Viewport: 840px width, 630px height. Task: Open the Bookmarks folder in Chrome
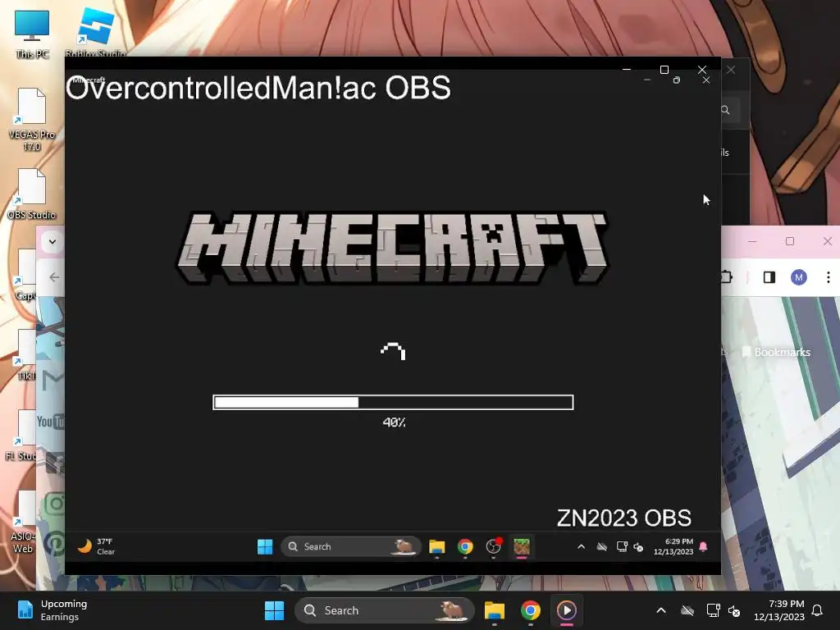tap(776, 352)
